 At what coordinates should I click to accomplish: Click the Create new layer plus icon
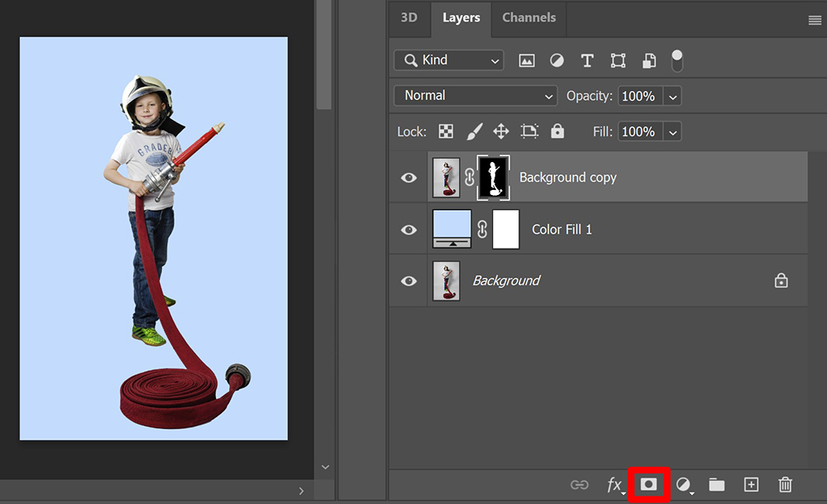coord(751,485)
